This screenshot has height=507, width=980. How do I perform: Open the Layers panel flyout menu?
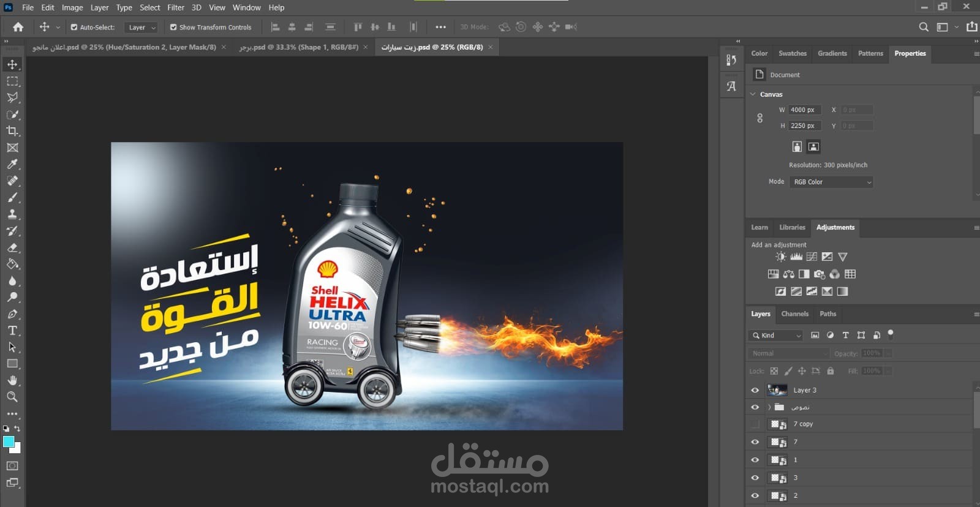(976, 314)
